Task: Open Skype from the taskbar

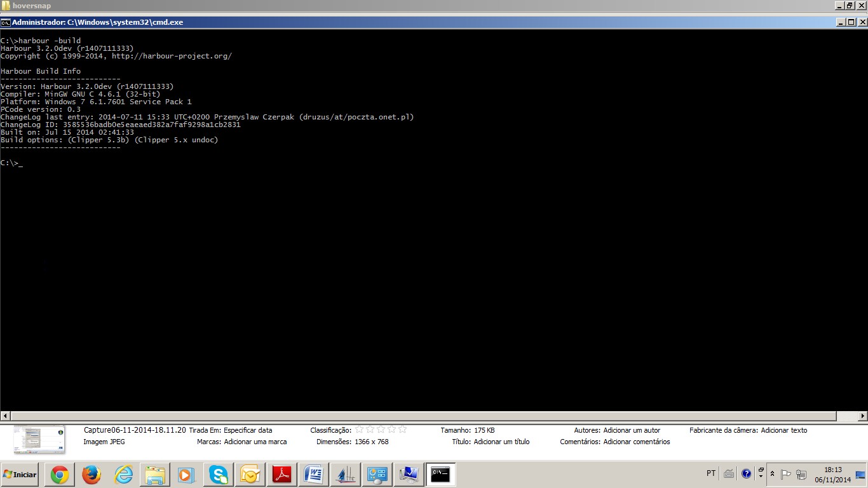Action: [219, 475]
